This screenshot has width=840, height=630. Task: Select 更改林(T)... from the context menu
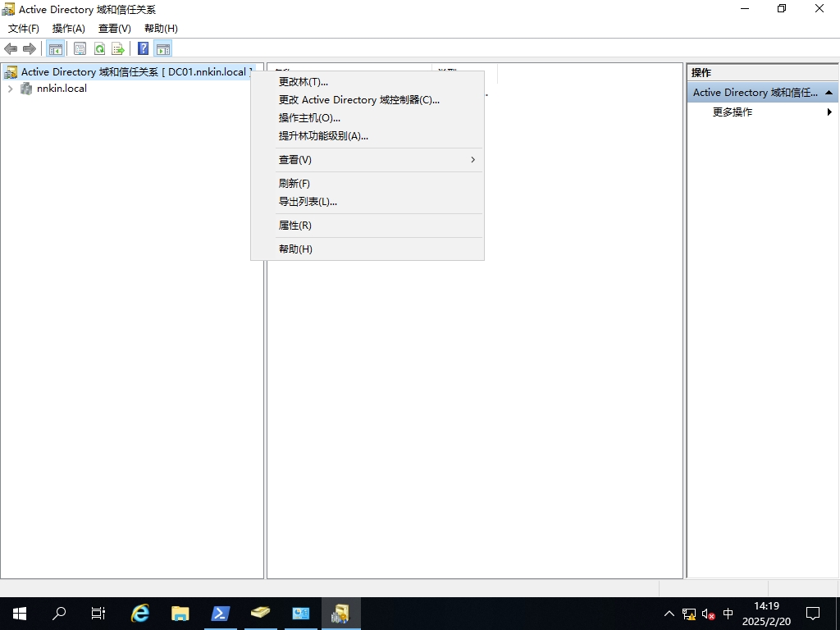point(304,82)
